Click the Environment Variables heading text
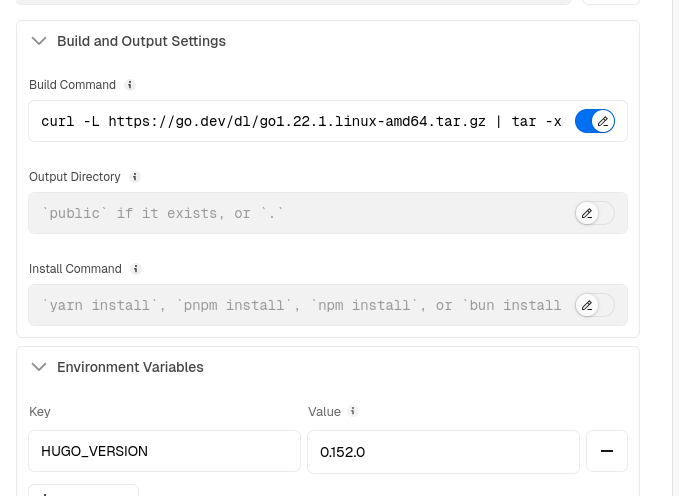Image resolution: width=679 pixels, height=496 pixels. pyautogui.click(x=130, y=367)
